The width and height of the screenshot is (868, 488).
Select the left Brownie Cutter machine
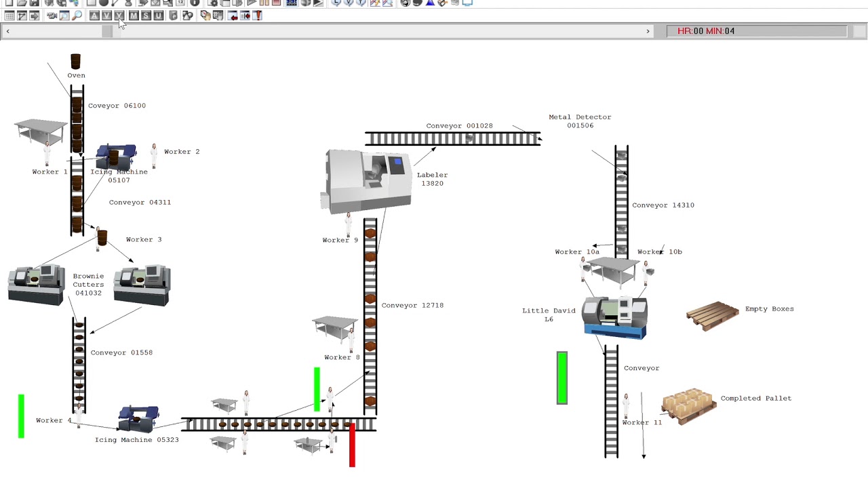click(x=35, y=285)
